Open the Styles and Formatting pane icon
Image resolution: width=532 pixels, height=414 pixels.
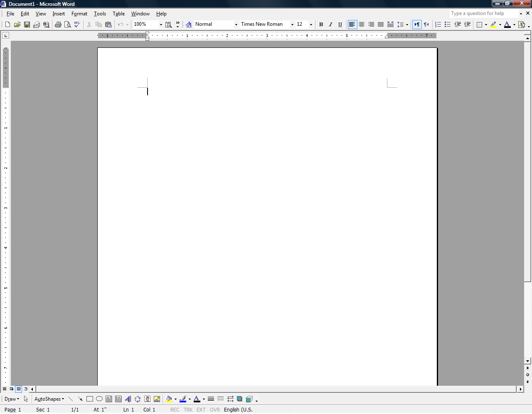point(189,25)
